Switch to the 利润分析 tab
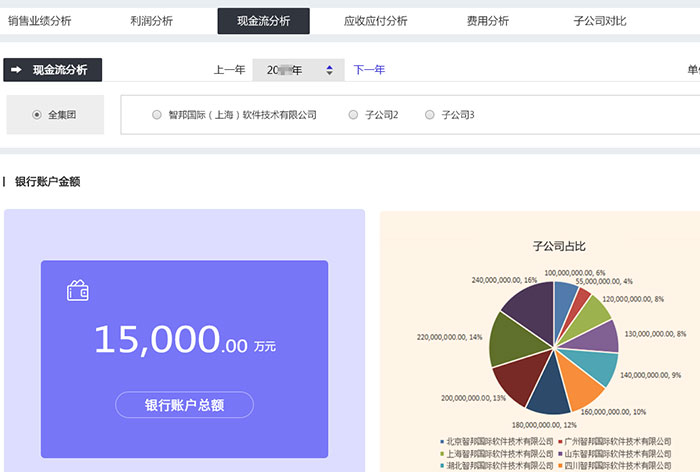Image resolution: width=700 pixels, height=472 pixels. coord(150,21)
